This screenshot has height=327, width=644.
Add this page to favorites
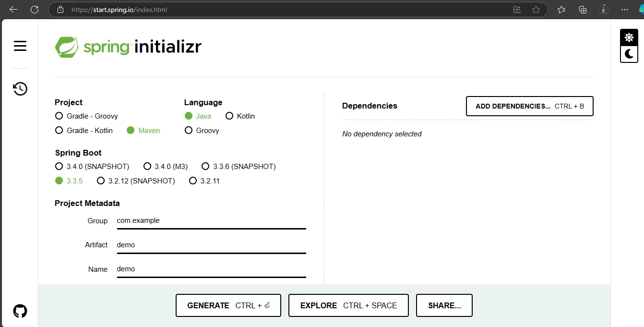click(x=536, y=9)
